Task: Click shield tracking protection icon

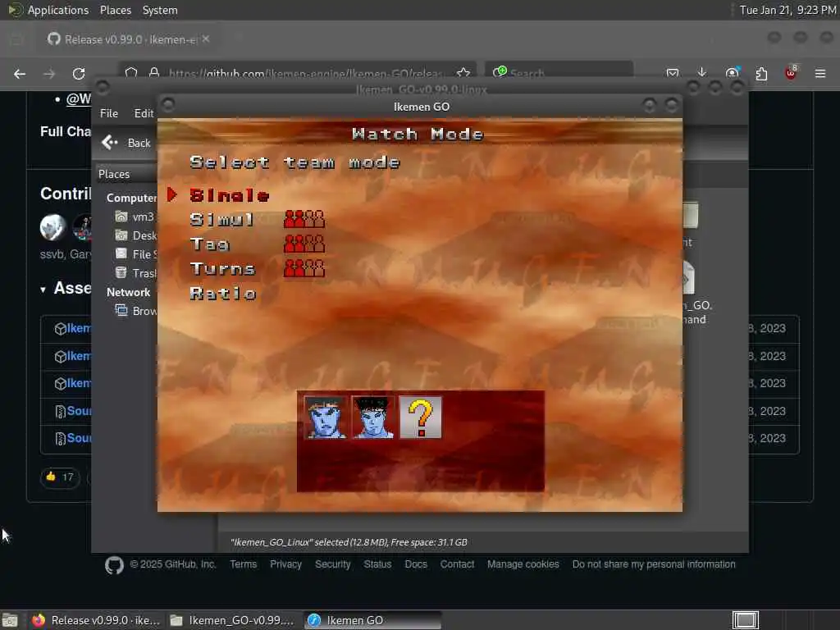Action: [131, 72]
